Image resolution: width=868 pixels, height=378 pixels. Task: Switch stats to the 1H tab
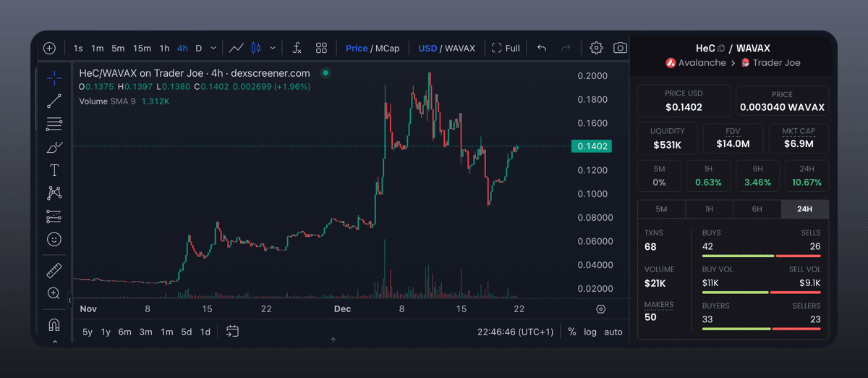[x=709, y=209]
